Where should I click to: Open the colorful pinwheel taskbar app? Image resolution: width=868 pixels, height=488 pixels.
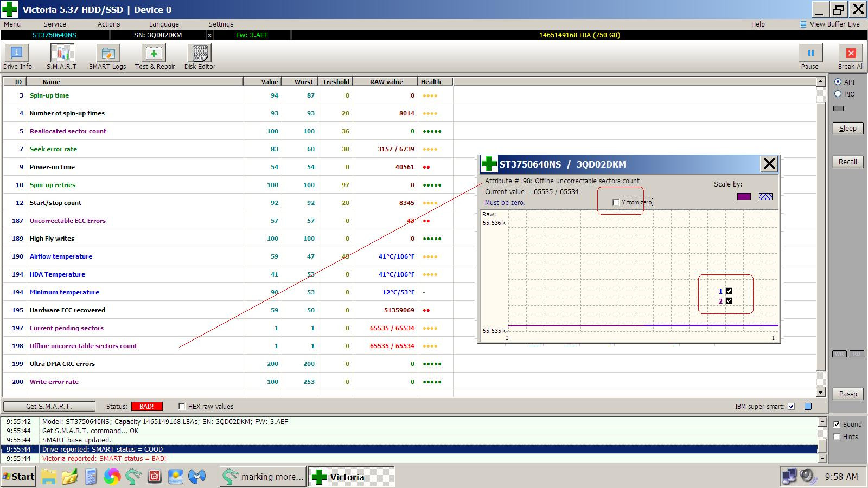(x=112, y=477)
